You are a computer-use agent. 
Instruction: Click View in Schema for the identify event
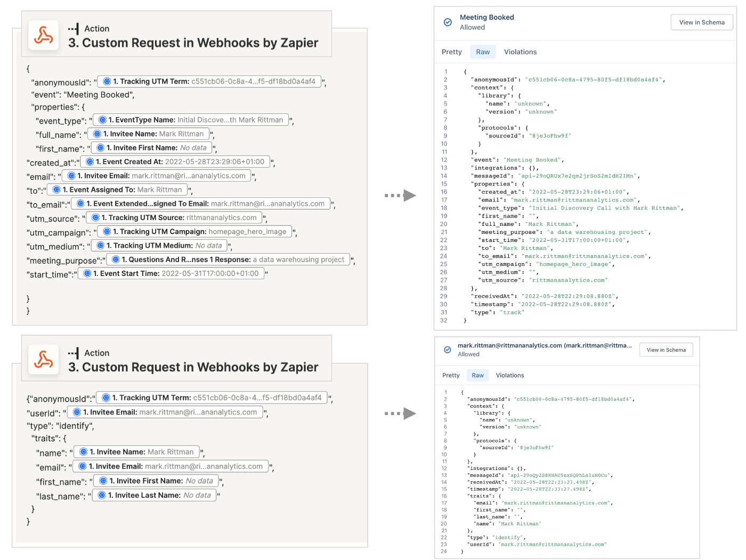click(666, 350)
